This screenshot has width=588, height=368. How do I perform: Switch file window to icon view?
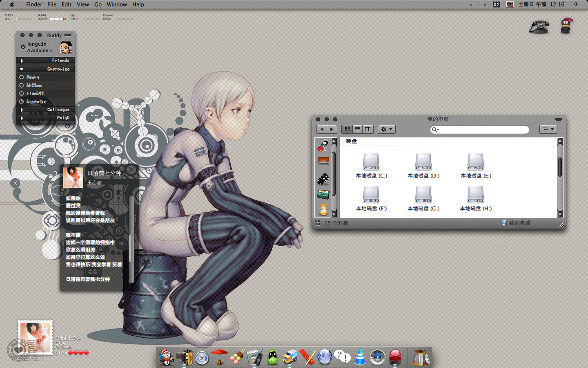(347, 129)
